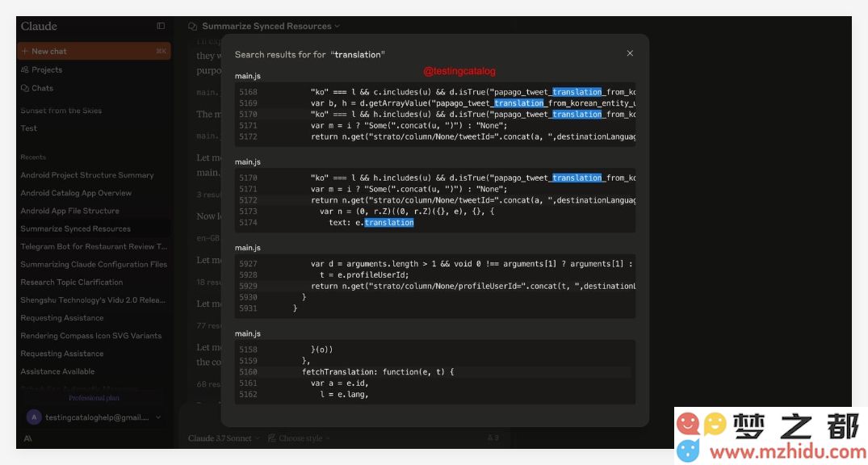Screen dimensions: 868x465
Task: Open Android App File Structure chat
Action: pyautogui.click(x=69, y=211)
